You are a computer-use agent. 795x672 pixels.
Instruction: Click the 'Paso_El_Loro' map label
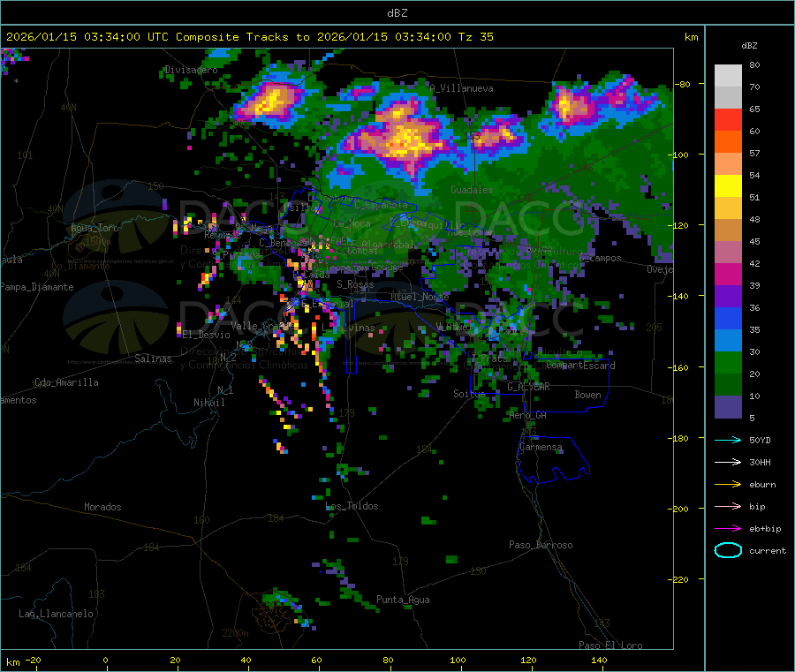[x=610, y=646]
